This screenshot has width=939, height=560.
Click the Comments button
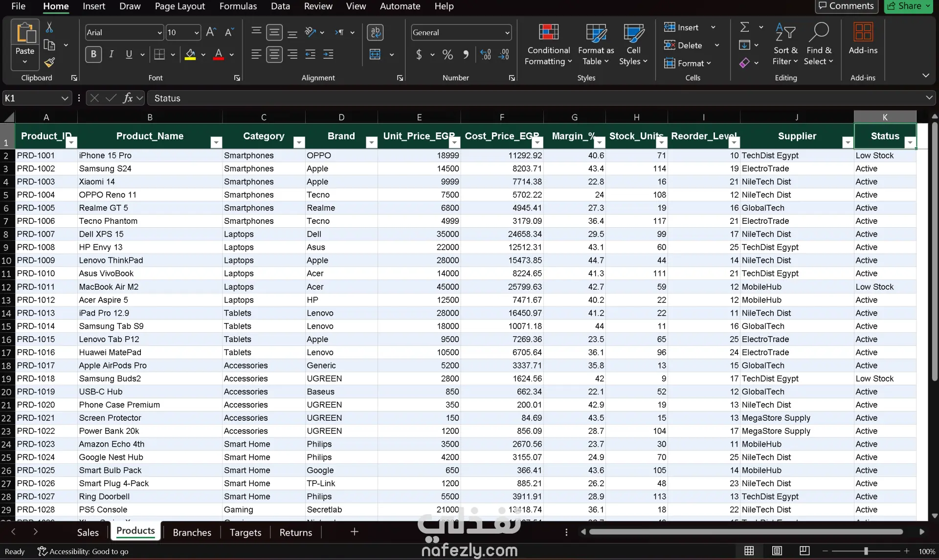(x=847, y=6)
